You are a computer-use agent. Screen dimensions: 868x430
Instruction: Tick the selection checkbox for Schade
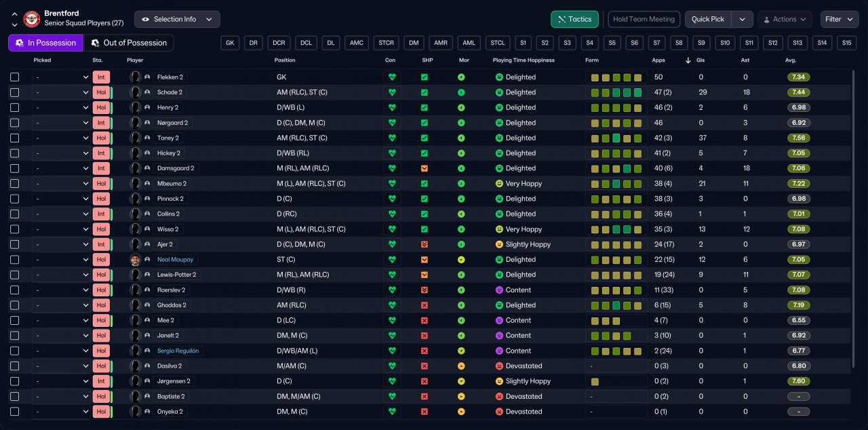click(15, 92)
